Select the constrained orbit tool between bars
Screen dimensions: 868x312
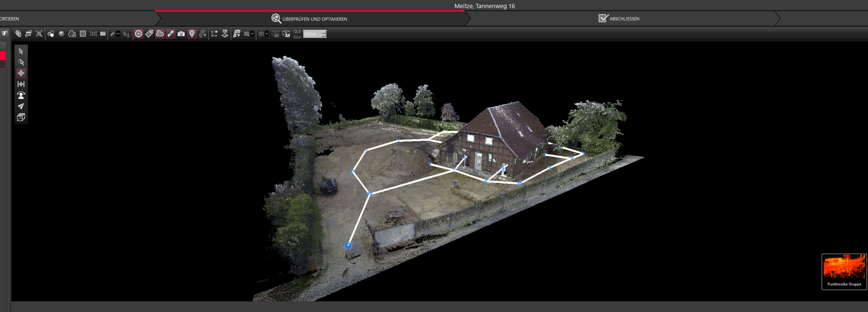(x=21, y=84)
